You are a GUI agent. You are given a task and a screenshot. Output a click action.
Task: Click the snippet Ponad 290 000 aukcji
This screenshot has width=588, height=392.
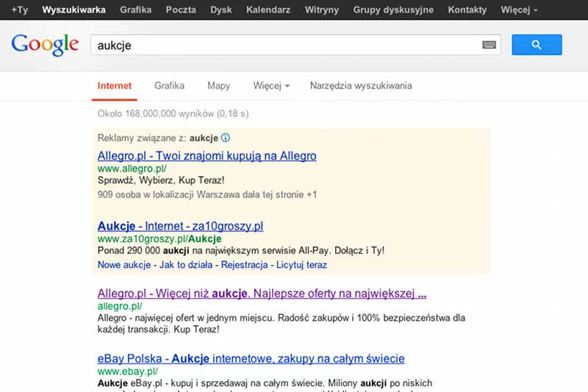(241, 250)
